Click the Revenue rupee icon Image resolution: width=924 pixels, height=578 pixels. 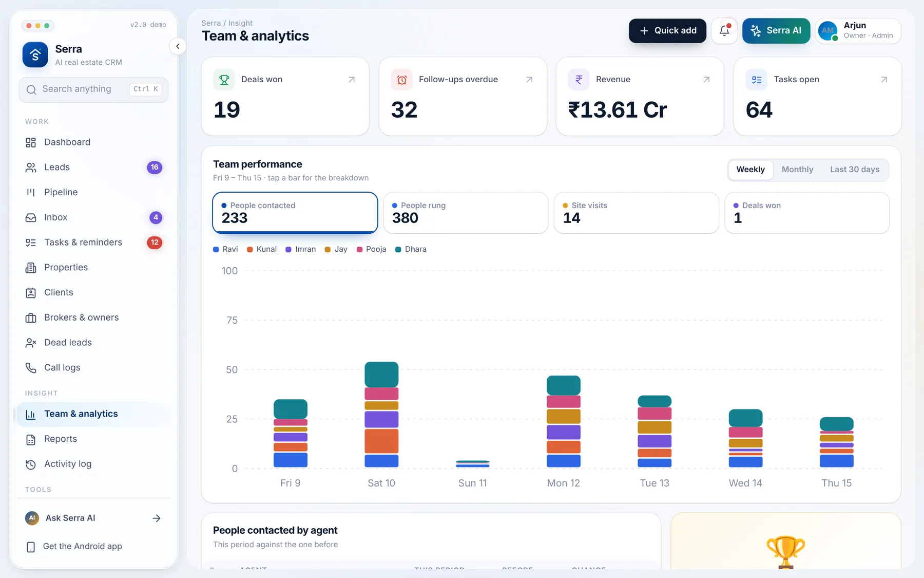click(579, 80)
